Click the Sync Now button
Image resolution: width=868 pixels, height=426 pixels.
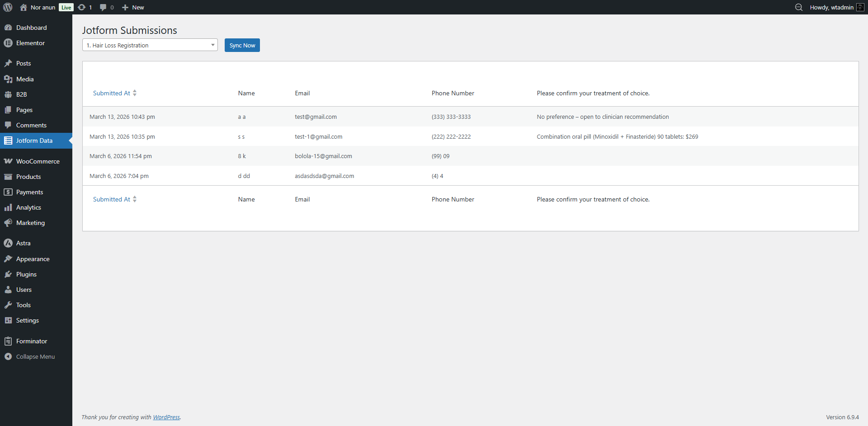click(242, 45)
